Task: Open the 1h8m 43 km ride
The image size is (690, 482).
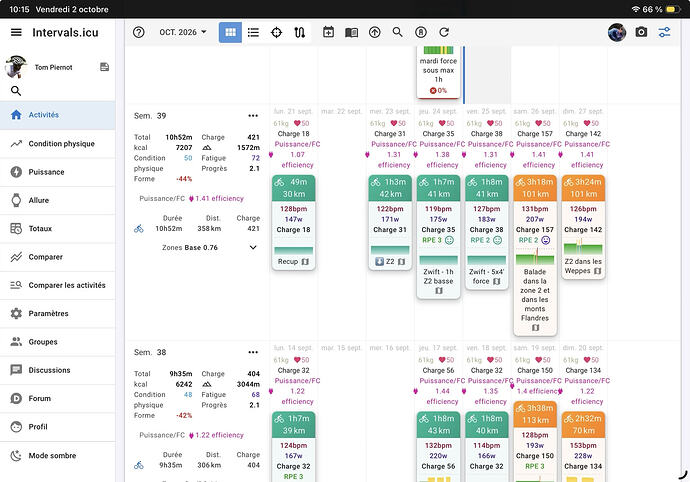Action: 438,447
